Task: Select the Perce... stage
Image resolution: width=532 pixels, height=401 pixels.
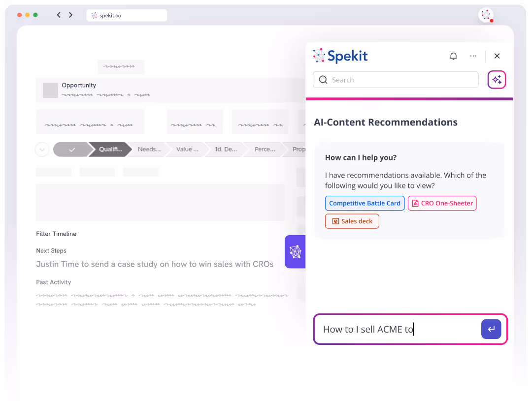Action: tap(265, 149)
